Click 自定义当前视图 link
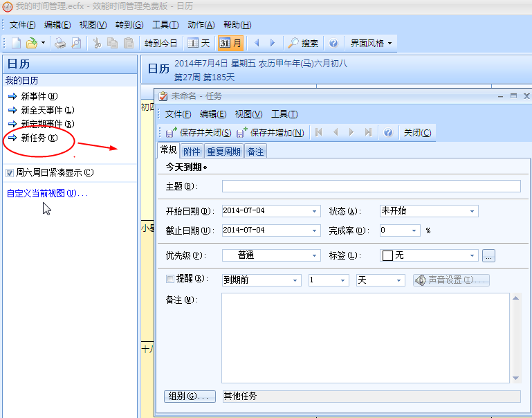The image size is (532, 418). [47, 193]
